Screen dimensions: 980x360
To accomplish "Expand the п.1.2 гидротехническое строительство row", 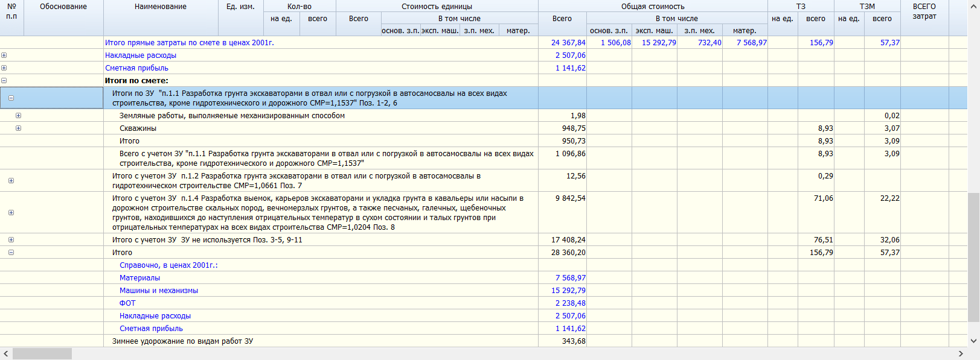I will click(x=11, y=181).
